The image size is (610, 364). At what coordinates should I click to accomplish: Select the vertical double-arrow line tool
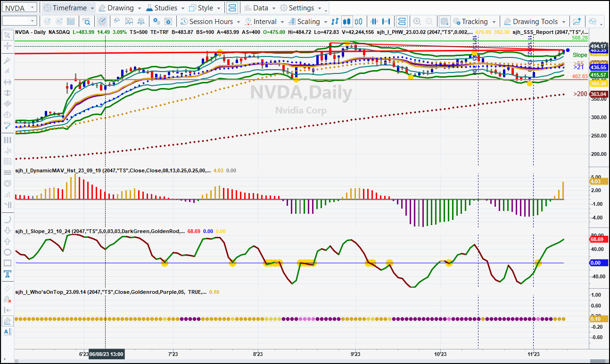(7, 93)
